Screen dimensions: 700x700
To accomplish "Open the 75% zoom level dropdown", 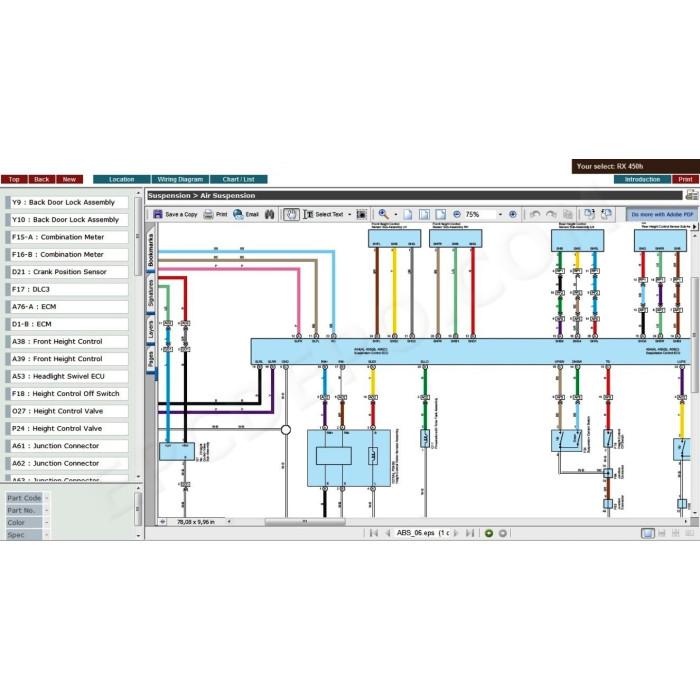I will click(500, 215).
